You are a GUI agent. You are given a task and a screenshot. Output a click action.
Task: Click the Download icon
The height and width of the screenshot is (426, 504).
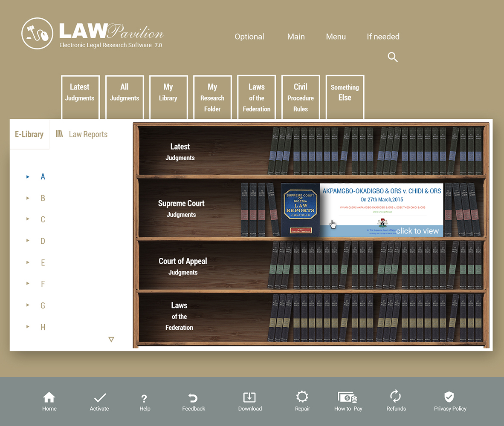point(249,397)
